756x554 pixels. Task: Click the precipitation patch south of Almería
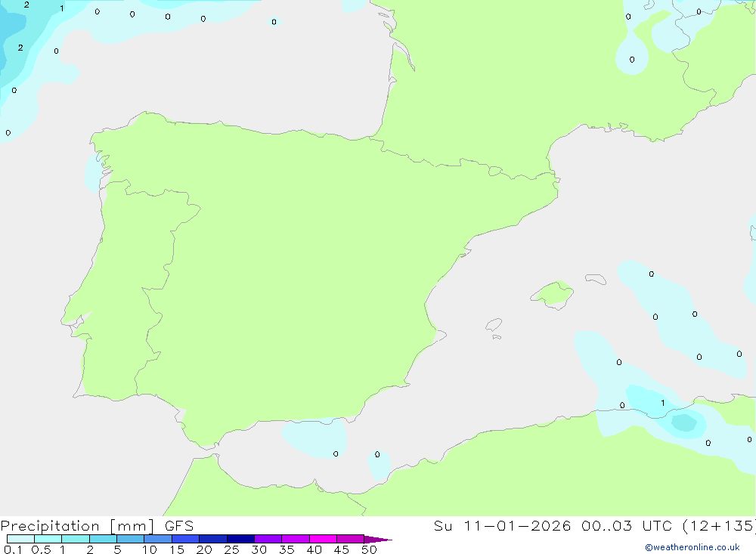[x=314, y=438]
